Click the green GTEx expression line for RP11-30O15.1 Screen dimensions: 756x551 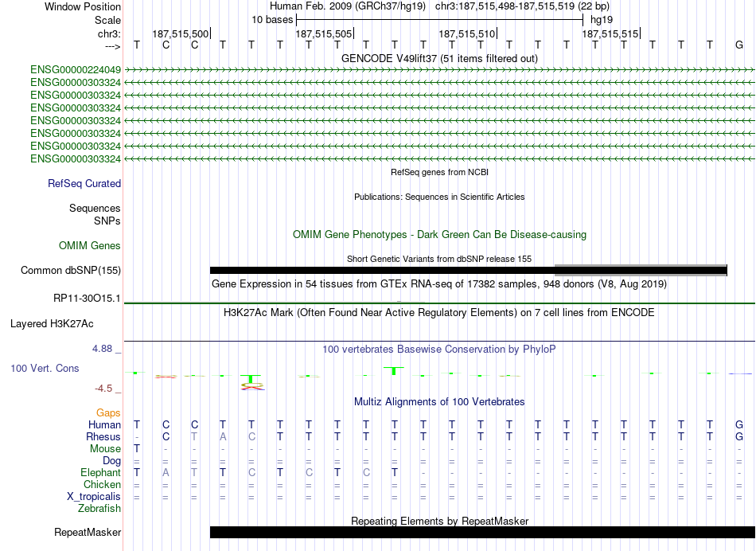440,303
